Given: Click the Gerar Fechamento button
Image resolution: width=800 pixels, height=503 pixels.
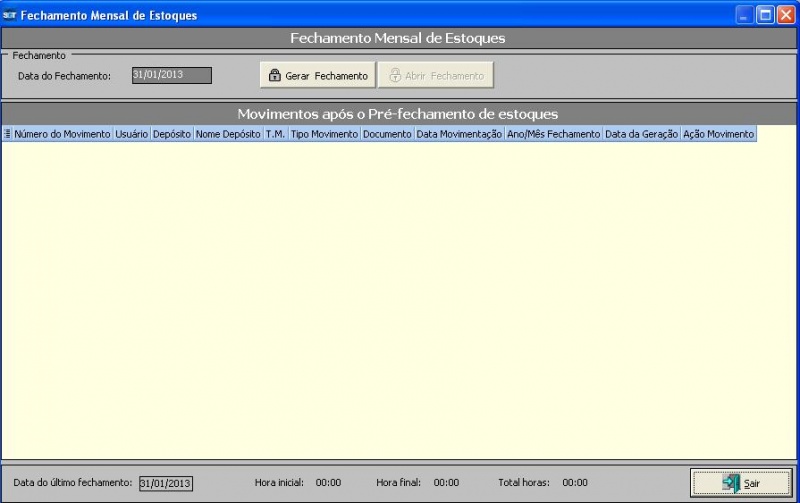Looking at the screenshot, I should point(318,76).
